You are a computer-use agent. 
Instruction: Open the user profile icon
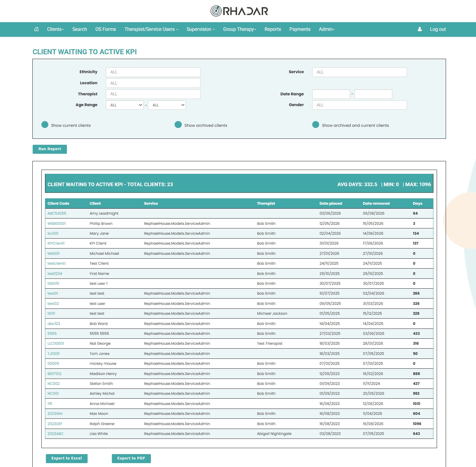coord(420,29)
